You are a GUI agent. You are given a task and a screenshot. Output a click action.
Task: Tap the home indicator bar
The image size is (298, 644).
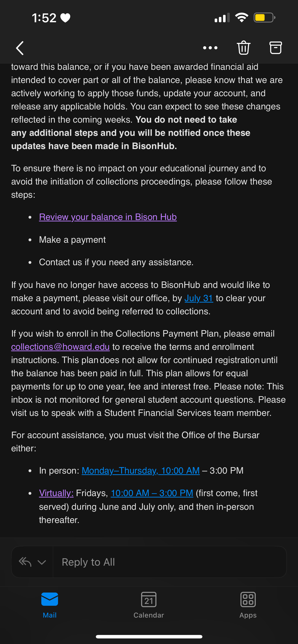click(149, 637)
